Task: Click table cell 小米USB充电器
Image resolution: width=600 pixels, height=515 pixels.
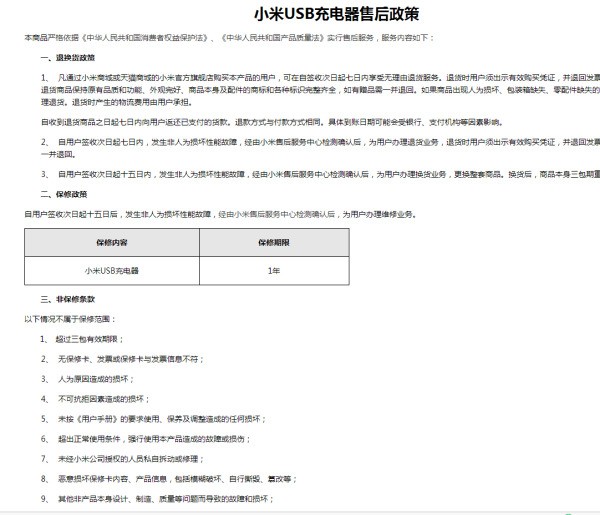Action: point(112,271)
